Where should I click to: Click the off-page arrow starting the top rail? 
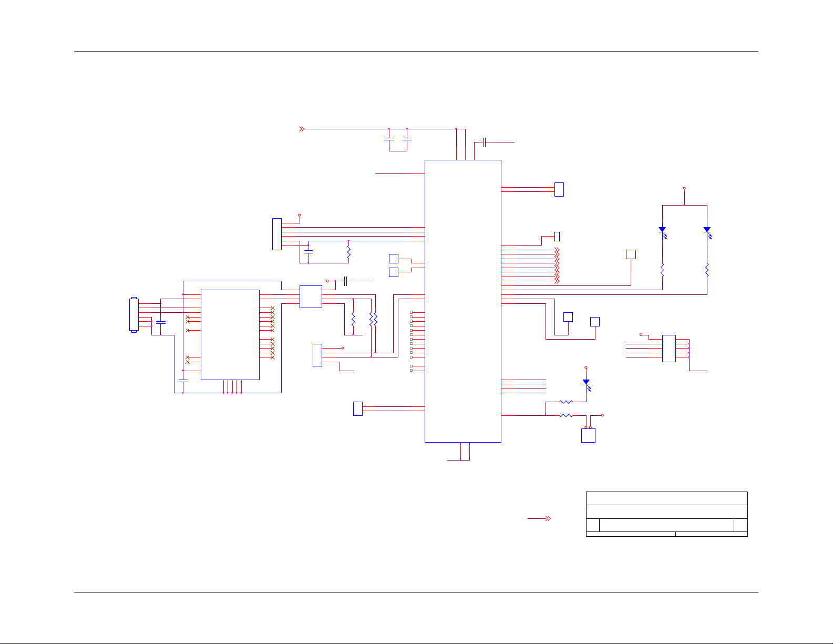pos(302,129)
